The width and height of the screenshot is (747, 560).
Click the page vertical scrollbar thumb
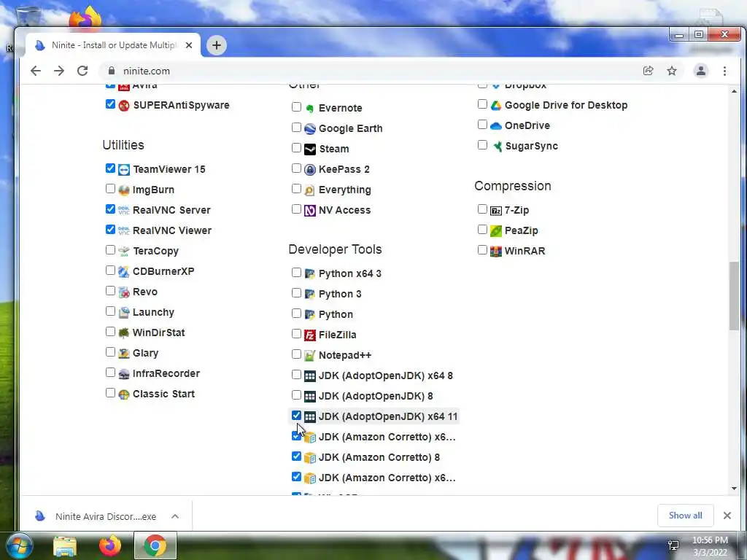tap(734, 295)
